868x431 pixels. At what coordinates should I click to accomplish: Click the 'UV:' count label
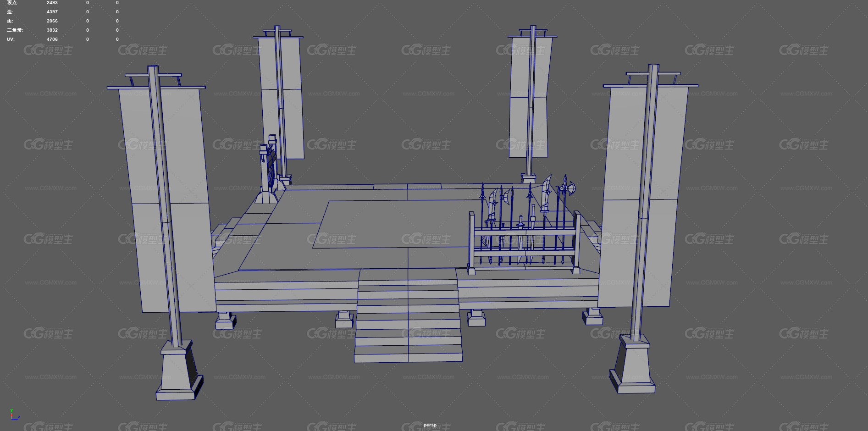(x=11, y=39)
